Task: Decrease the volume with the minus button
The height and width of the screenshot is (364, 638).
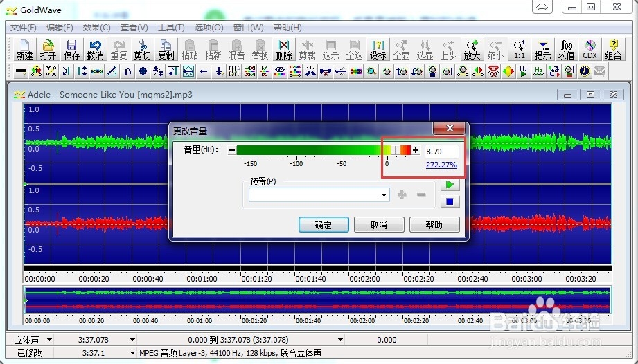Action: 231,150
